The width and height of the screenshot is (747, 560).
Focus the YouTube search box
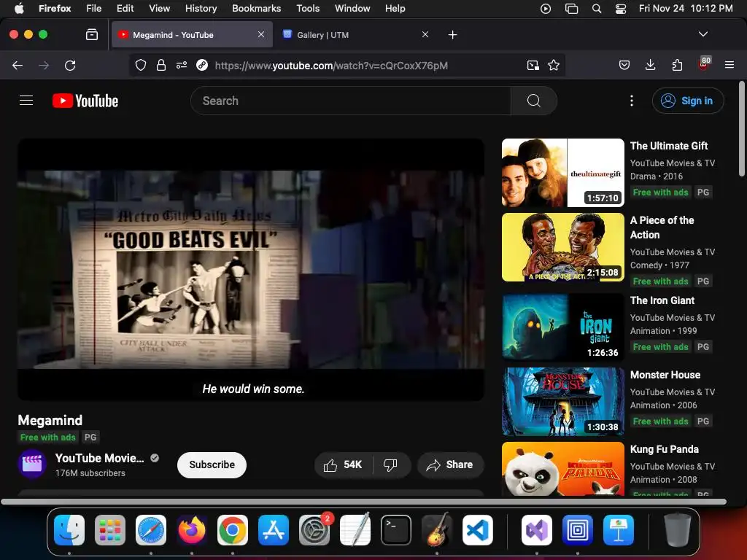point(351,101)
